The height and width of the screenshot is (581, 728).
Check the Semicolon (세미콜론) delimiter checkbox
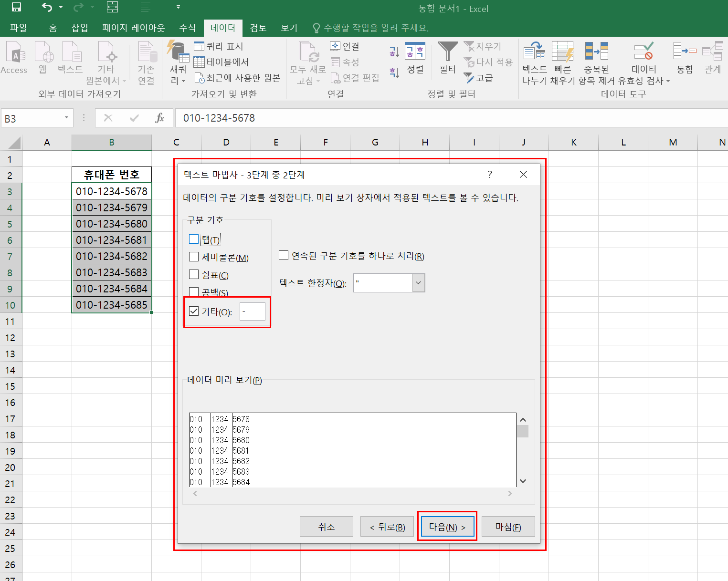coord(194,257)
